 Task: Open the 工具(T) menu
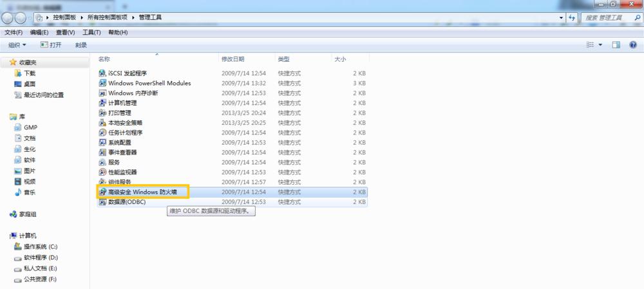tap(91, 32)
